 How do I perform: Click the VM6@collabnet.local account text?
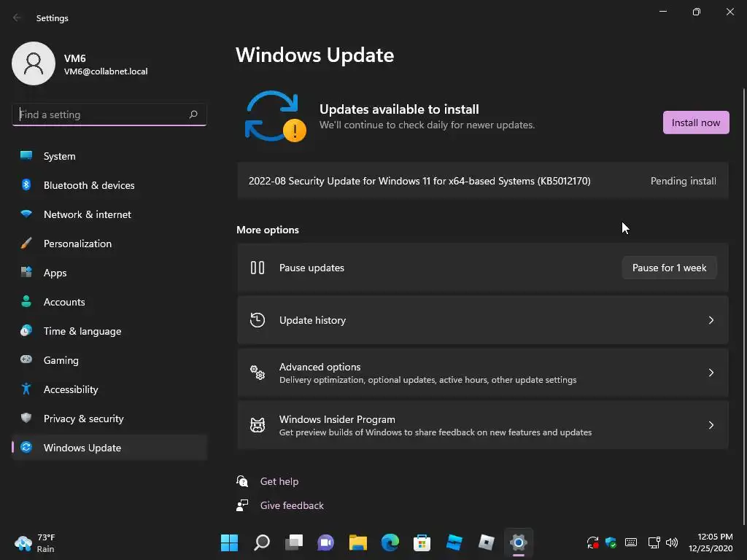point(106,71)
